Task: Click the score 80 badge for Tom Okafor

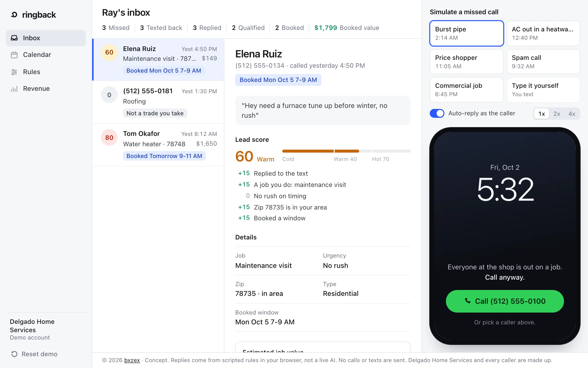Action: coord(109,138)
